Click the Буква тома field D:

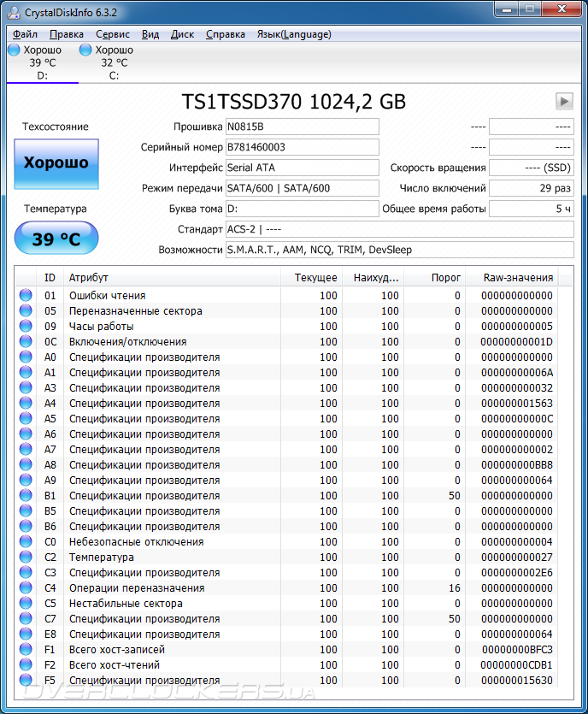pos(303,209)
